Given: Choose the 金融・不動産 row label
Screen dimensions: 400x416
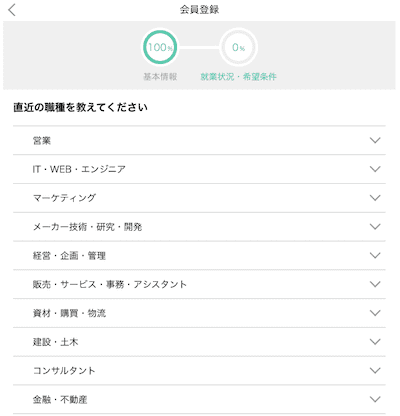Looking at the screenshot, I should point(60,399).
